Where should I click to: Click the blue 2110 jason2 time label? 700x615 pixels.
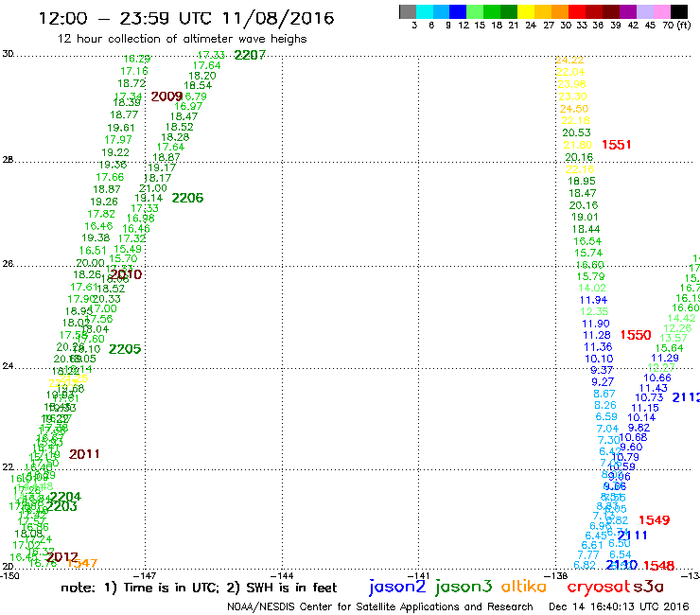[621, 565]
